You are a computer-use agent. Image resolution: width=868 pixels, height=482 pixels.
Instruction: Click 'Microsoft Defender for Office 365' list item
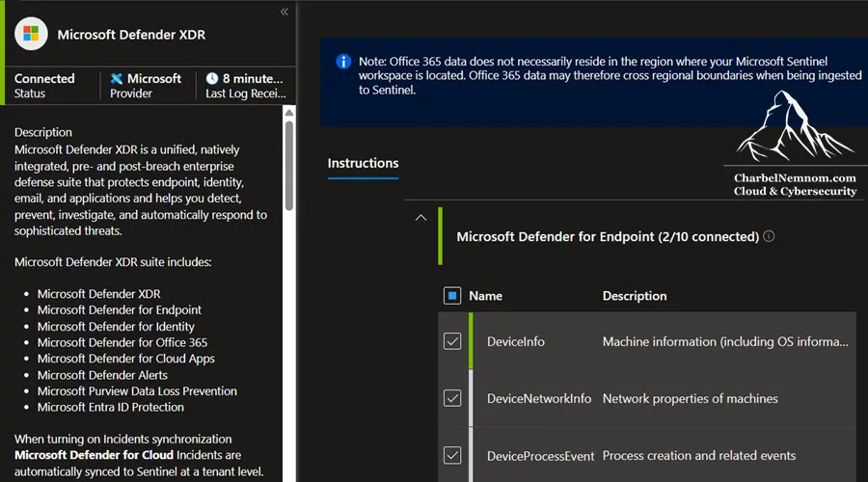pyautogui.click(x=122, y=342)
